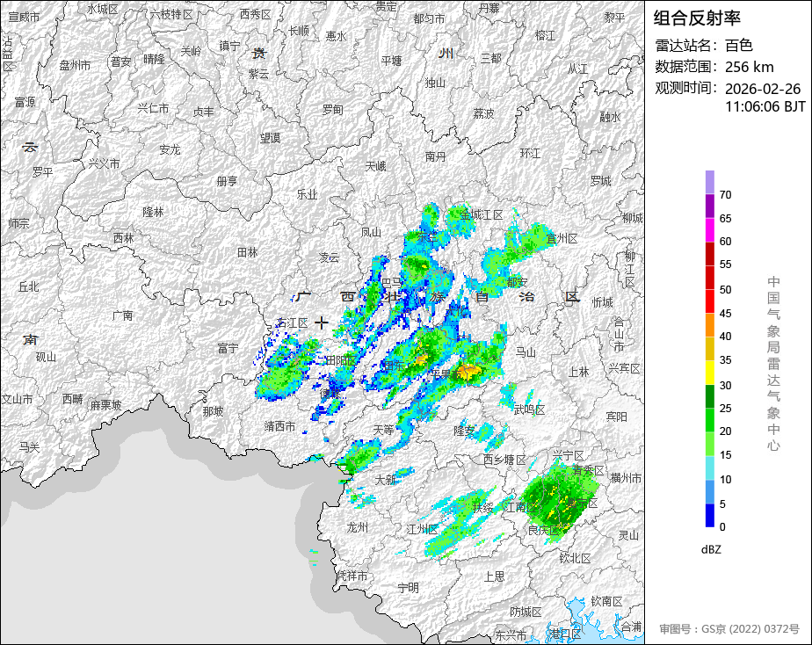This screenshot has width=812, height=645.
Task: Click the cyan swatch between 10 and 15
Action: (709, 468)
